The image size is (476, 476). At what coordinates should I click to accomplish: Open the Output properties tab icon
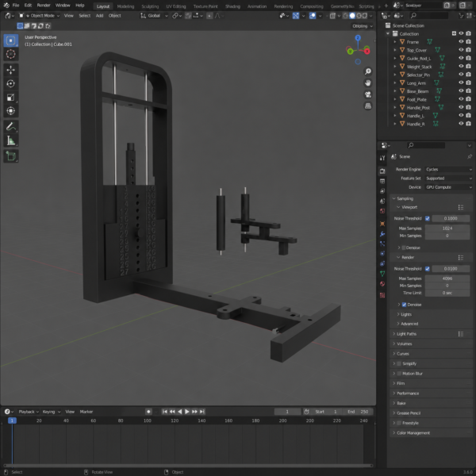pos(382,181)
